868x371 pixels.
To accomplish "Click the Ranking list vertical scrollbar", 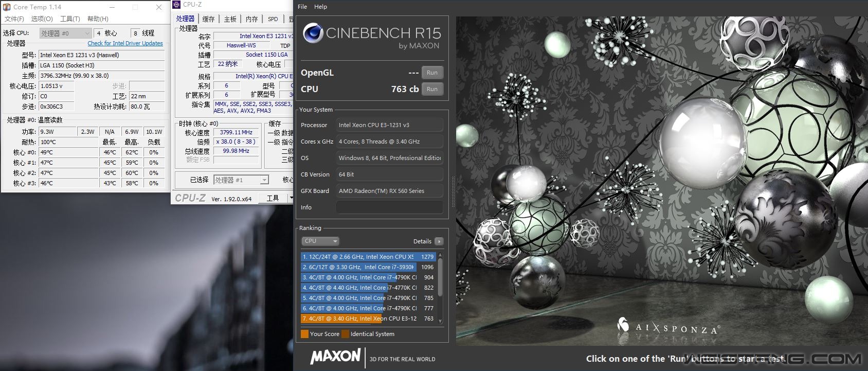I will pos(440,288).
